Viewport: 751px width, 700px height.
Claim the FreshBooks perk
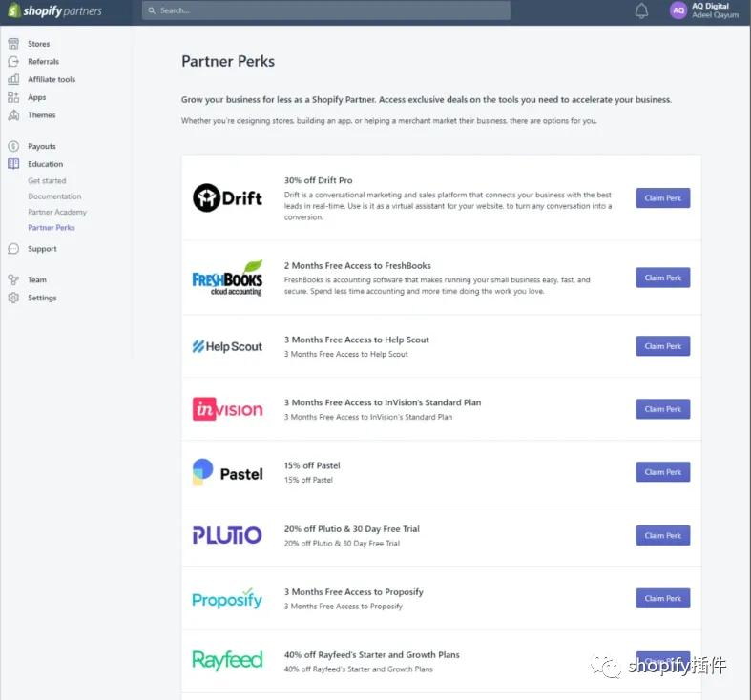pyautogui.click(x=663, y=278)
